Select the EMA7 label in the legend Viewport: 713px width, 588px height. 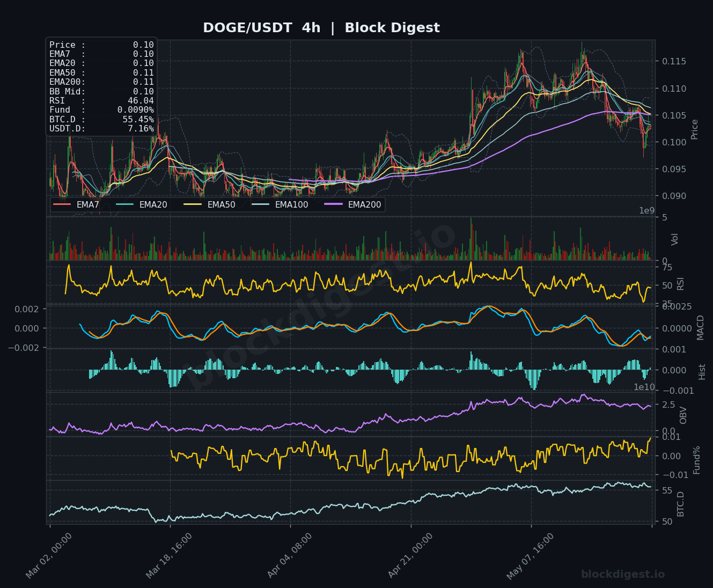[88, 204]
